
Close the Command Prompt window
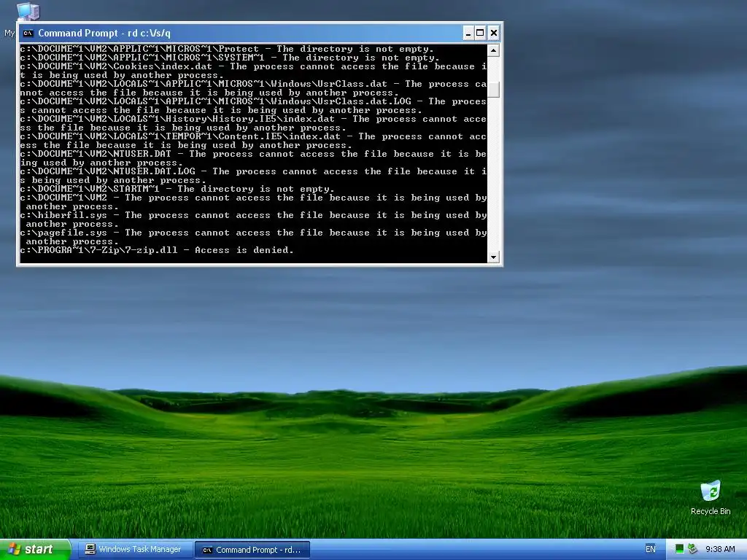point(494,33)
